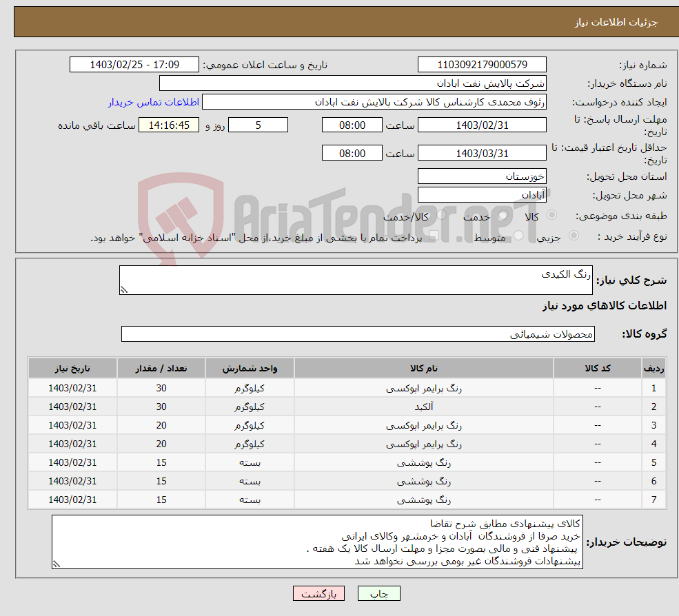679x616 pixels.
Task: Select item name in row 4 رنگ پرایمر اپوکسی
Action: [424, 444]
